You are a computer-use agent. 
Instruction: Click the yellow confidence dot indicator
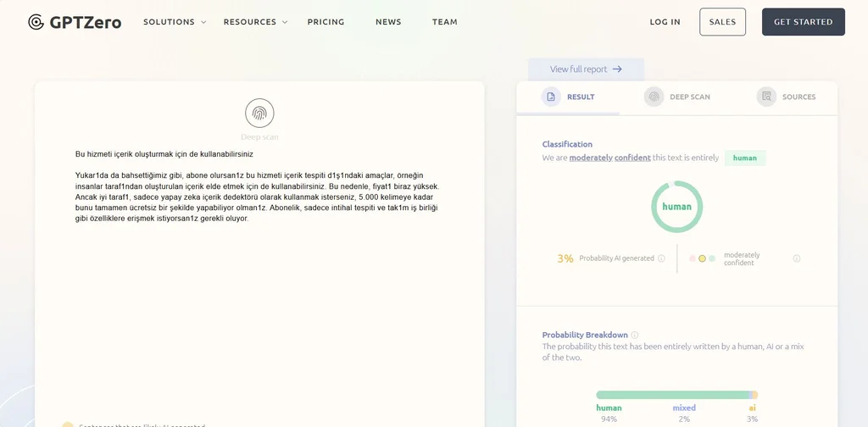(x=702, y=258)
